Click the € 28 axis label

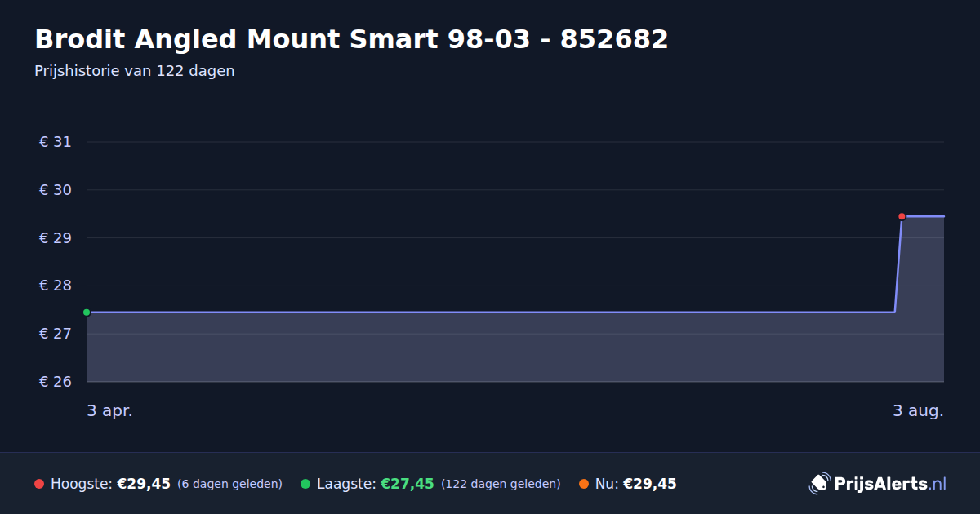[56, 286]
